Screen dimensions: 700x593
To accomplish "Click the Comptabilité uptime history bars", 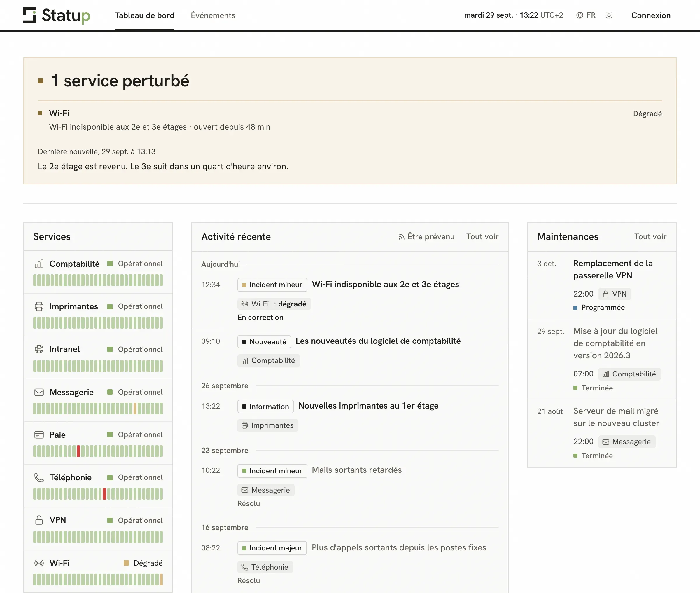I will [x=98, y=280].
